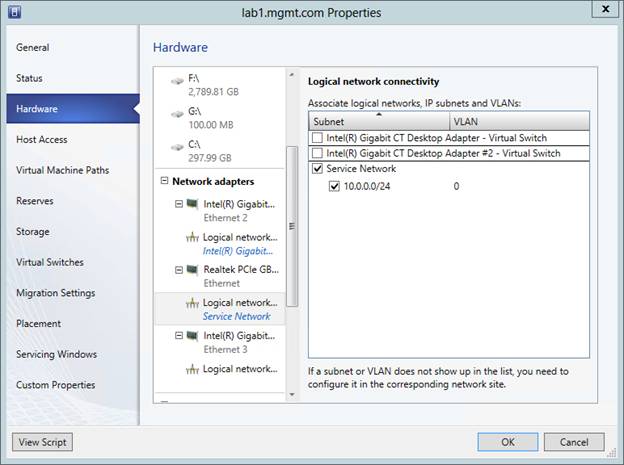Select the F:\ drive icon
The width and height of the screenshot is (624, 465).
pyautogui.click(x=177, y=81)
